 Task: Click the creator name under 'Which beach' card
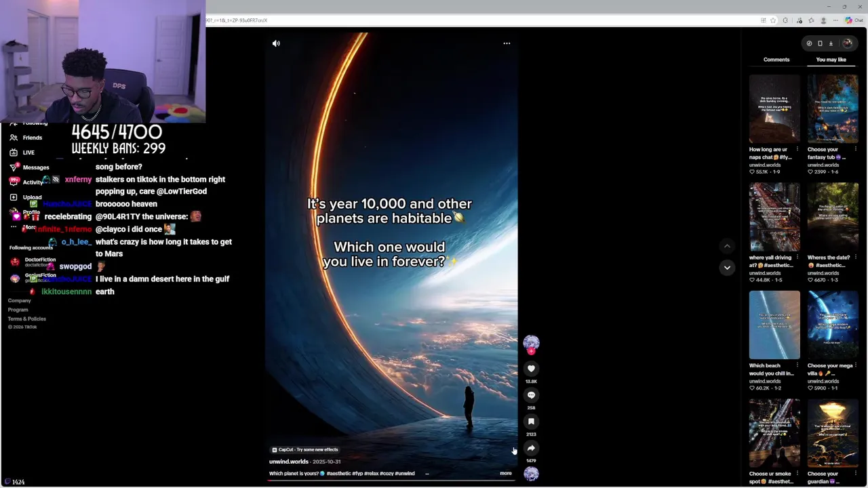tap(765, 381)
